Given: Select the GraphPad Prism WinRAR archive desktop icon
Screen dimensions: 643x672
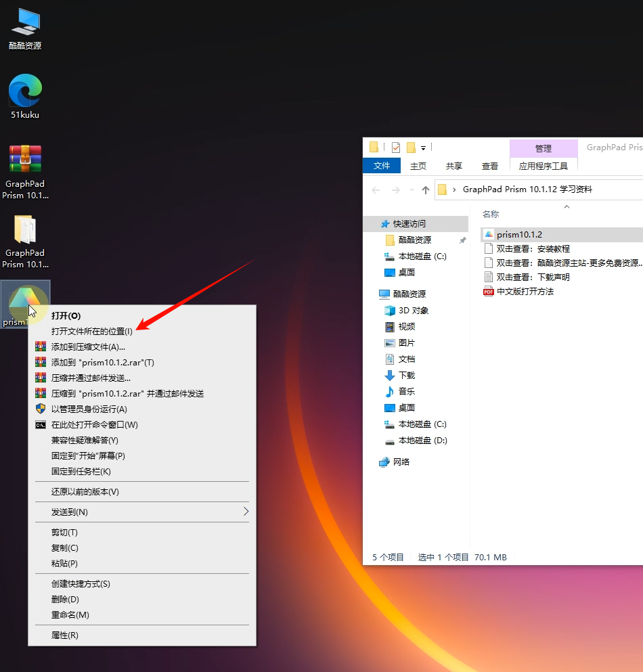Looking at the screenshot, I should click(x=25, y=173).
